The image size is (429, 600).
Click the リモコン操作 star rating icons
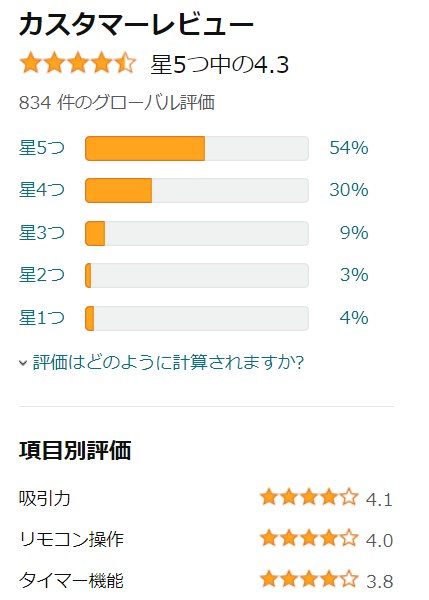[x=309, y=538]
